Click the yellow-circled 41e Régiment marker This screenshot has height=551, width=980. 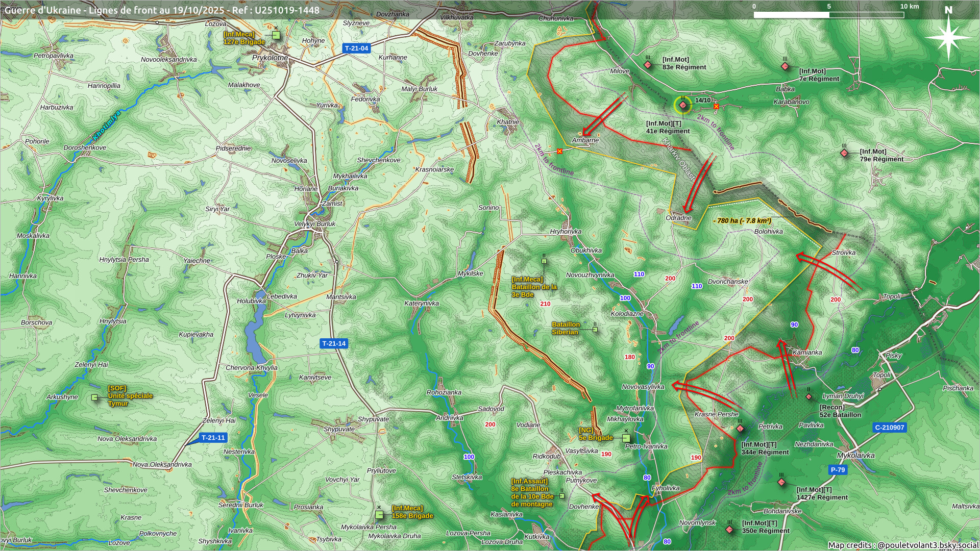[x=683, y=105]
